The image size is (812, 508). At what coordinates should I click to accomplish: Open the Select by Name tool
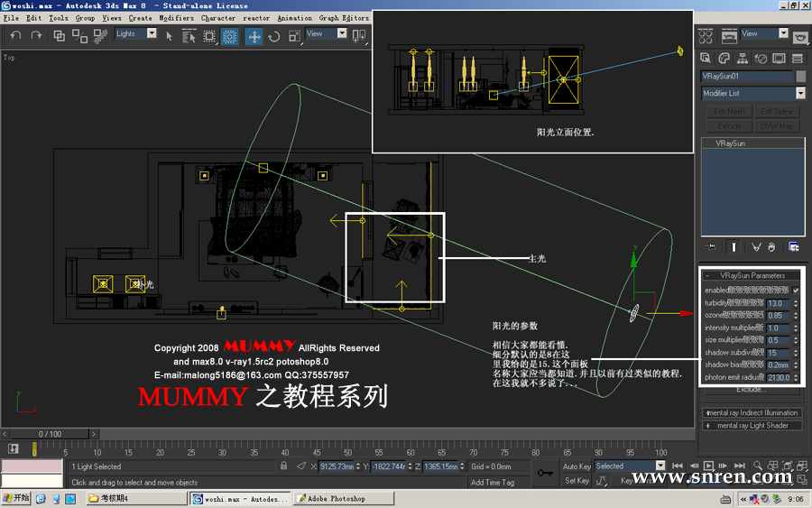pyautogui.click(x=189, y=36)
